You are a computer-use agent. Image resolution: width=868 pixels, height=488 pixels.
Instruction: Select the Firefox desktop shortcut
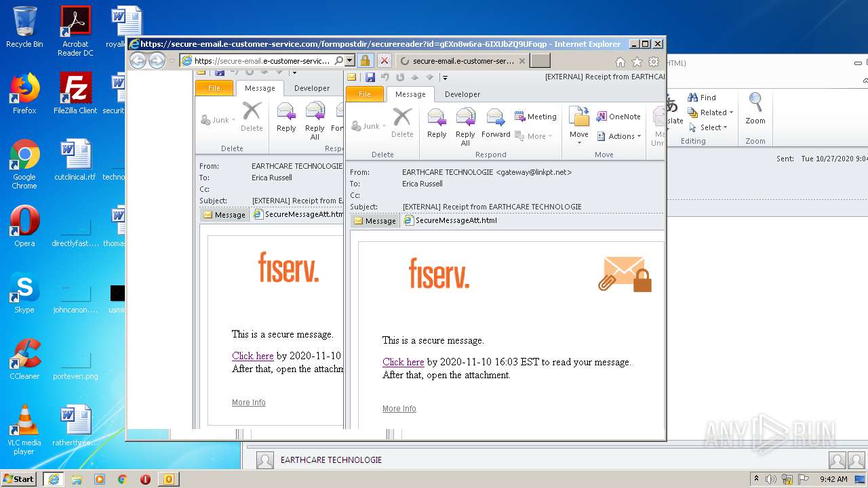24,94
